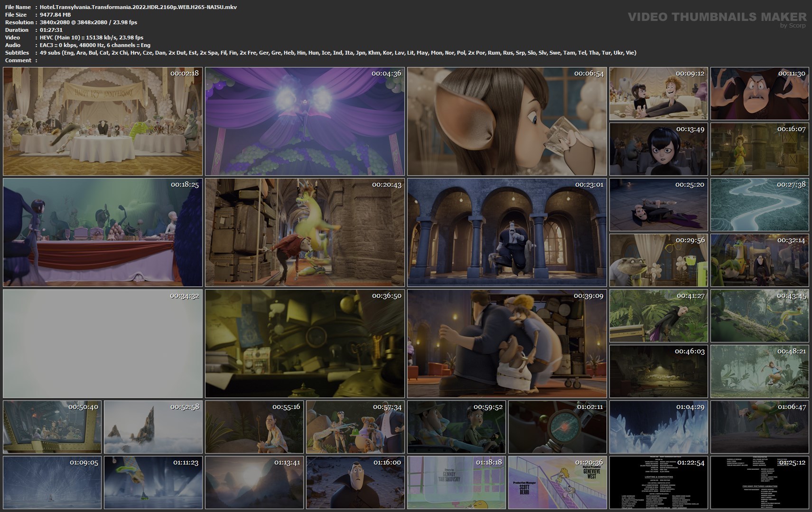Choose the 01:20:36 credits frame
Image resolution: width=812 pixels, height=512 pixels.
pyautogui.click(x=558, y=483)
